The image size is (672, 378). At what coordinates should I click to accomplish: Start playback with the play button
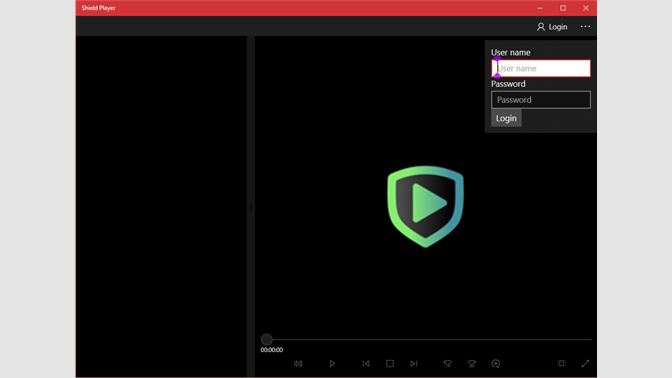332,363
